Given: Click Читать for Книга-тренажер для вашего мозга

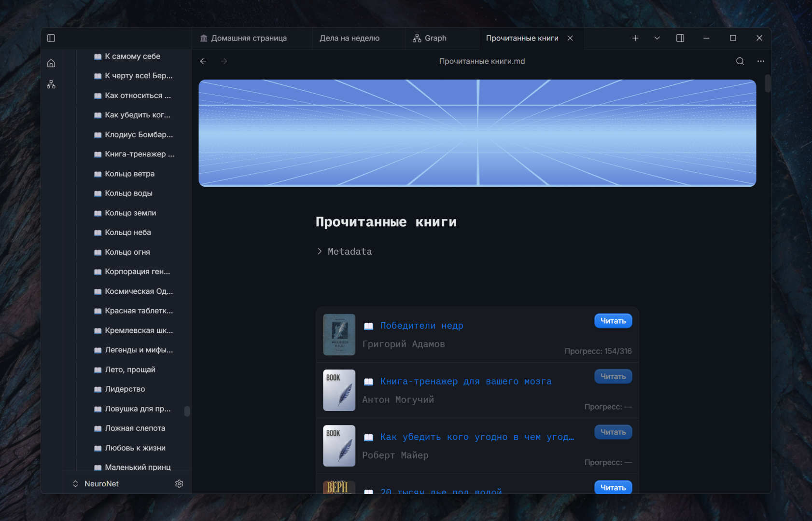Looking at the screenshot, I should point(613,376).
